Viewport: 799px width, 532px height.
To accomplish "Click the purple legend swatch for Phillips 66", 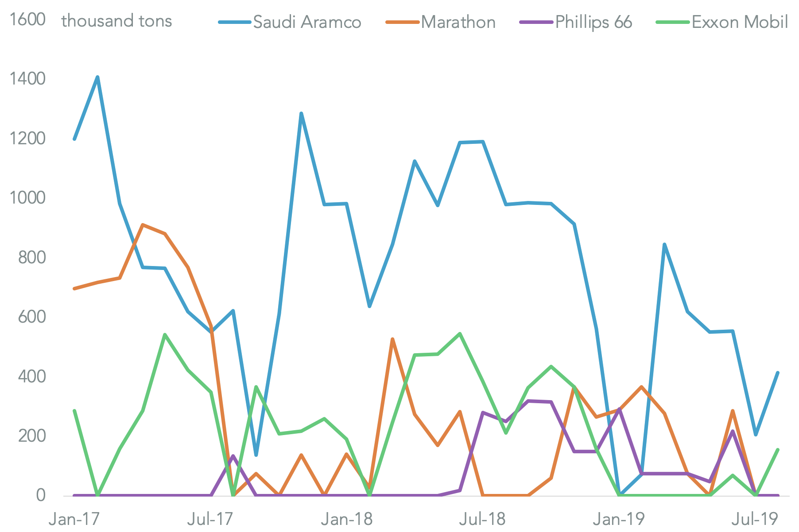I will pos(536,22).
